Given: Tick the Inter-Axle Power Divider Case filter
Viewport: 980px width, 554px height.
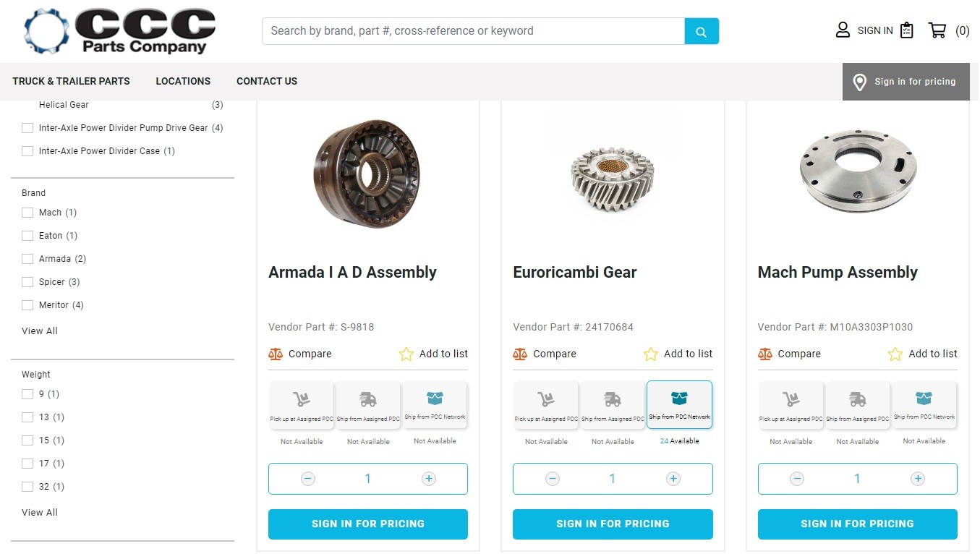Looking at the screenshot, I should click(27, 151).
